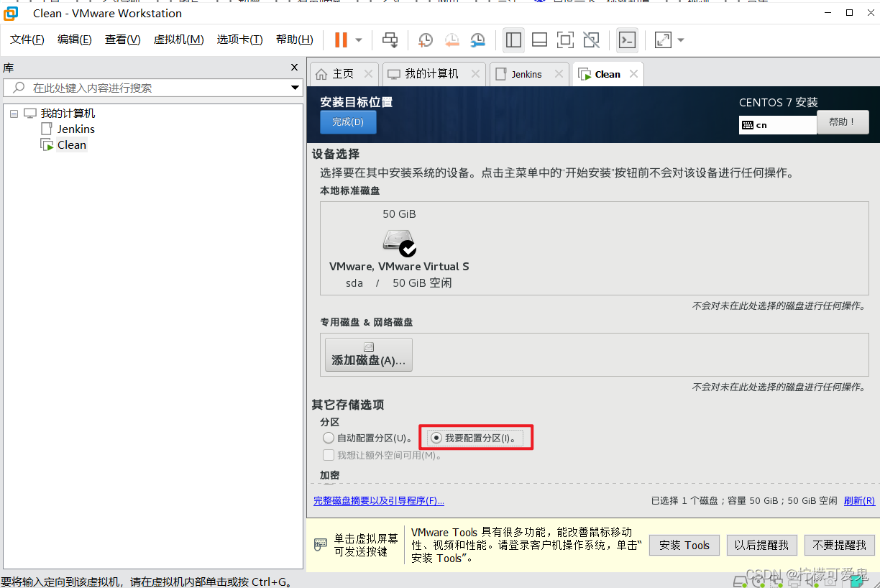Click the 帮助！ button in installer
This screenshot has width=880, height=588.
(843, 122)
